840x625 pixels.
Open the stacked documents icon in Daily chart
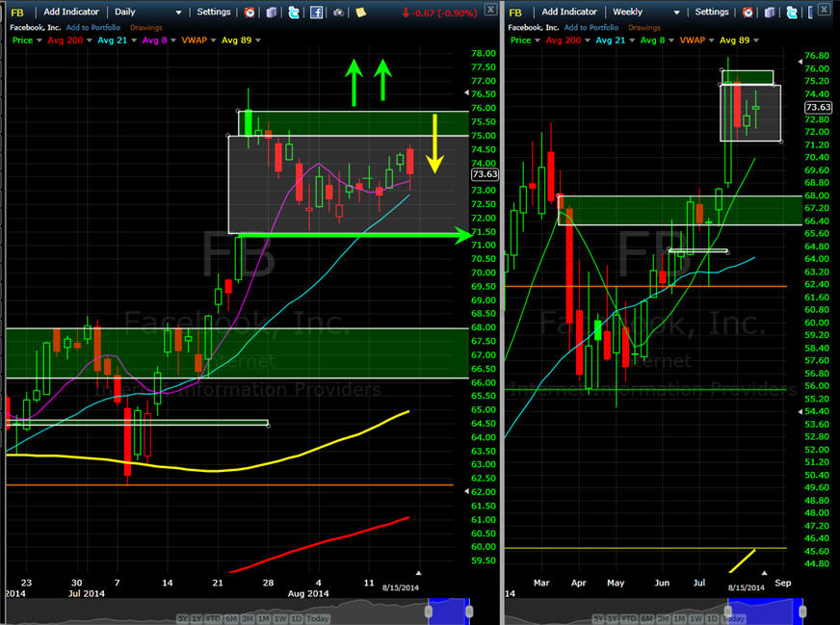272,12
